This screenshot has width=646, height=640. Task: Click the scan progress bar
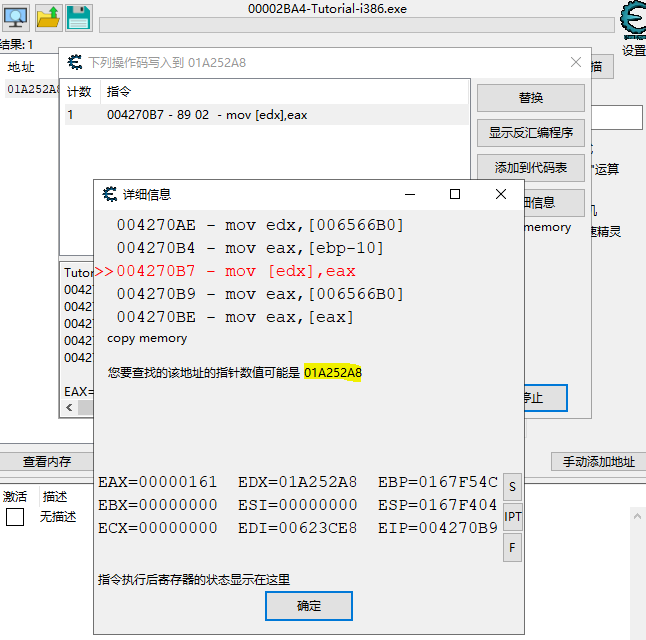coord(357,25)
